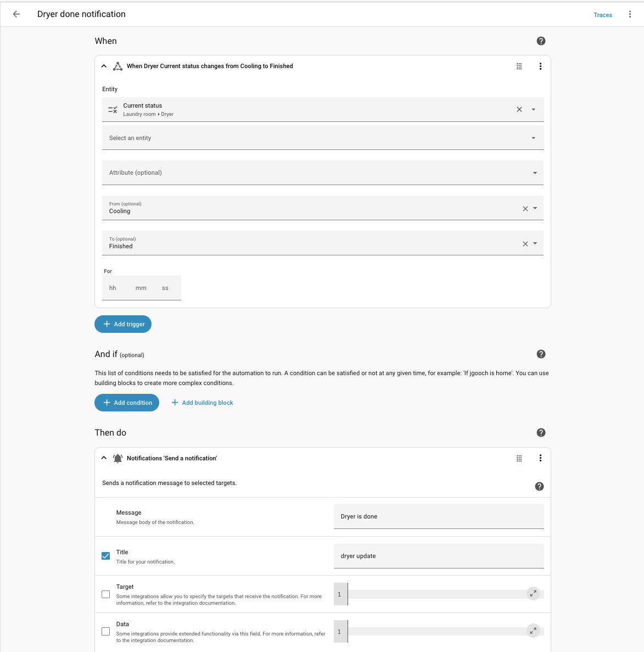Click the Add trigger button

point(123,324)
